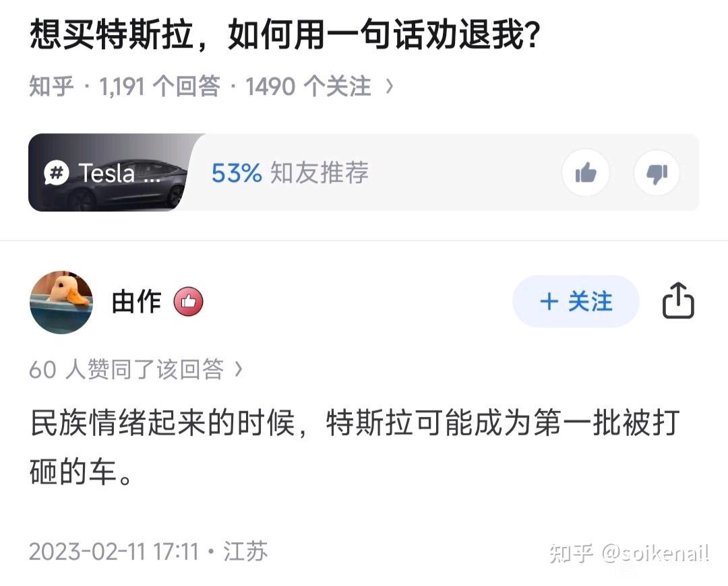Click the timestamp 2023-02-11 17:11
The width and height of the screenshot is (728, 586).
click(114, 552)
